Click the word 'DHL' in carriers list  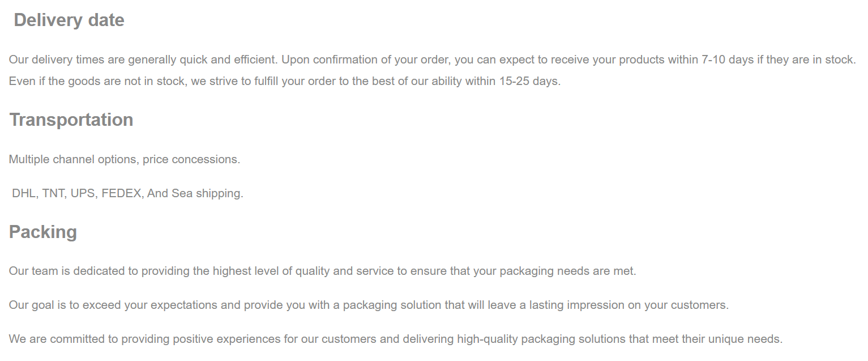24,194
